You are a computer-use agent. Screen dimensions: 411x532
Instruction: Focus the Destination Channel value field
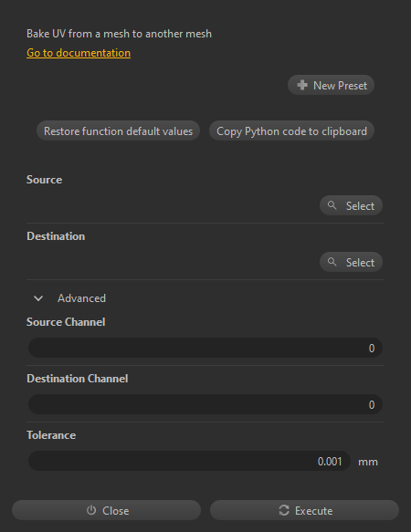tap(205, 404)
